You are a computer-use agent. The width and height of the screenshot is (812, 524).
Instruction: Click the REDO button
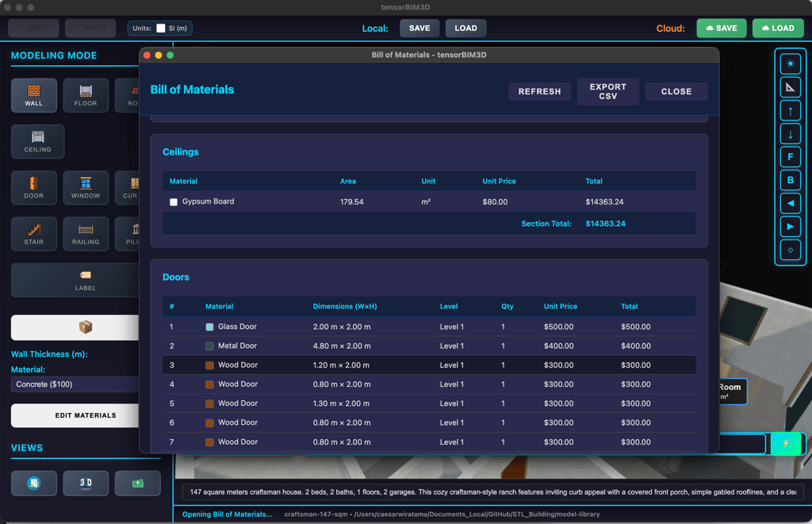click(90, 28)
